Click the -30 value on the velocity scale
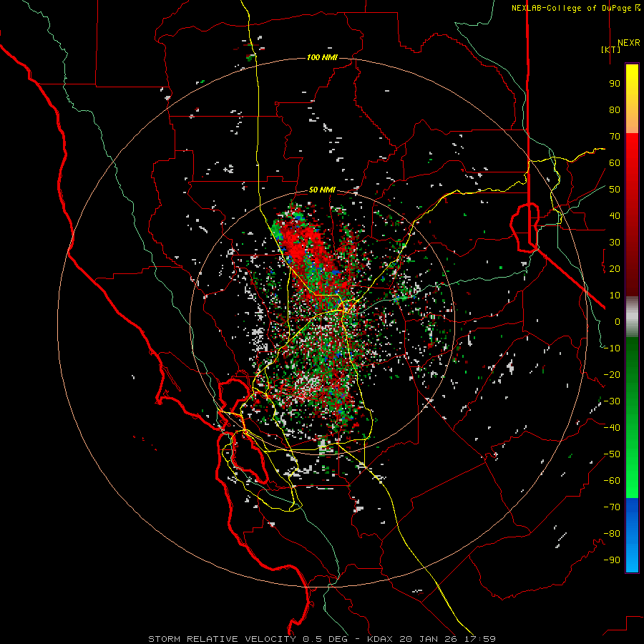Screen dimensions: 644x644 pos(612,401)
